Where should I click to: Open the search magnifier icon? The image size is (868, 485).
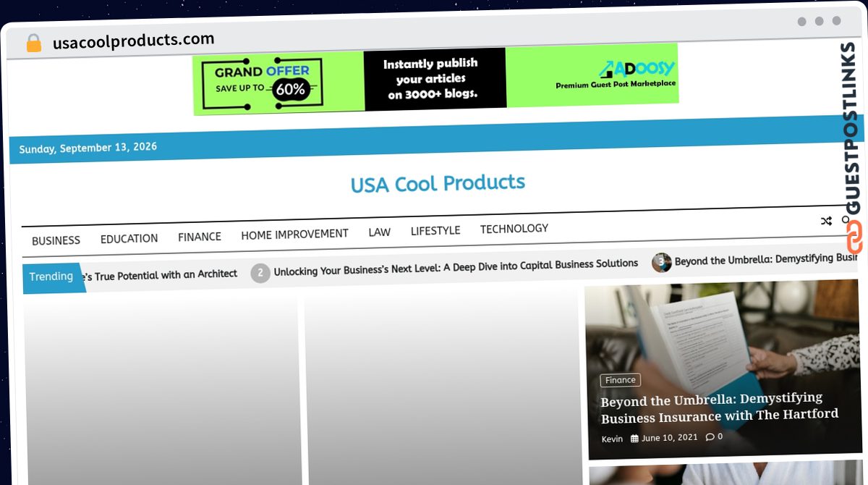click(x=846, y=220)
